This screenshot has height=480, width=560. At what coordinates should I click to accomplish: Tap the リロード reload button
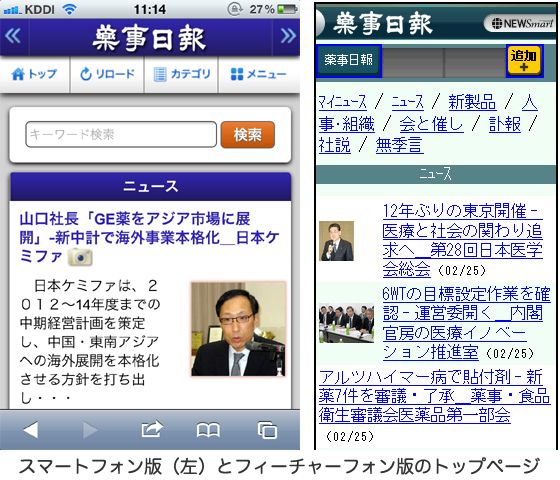coord(107,74)
